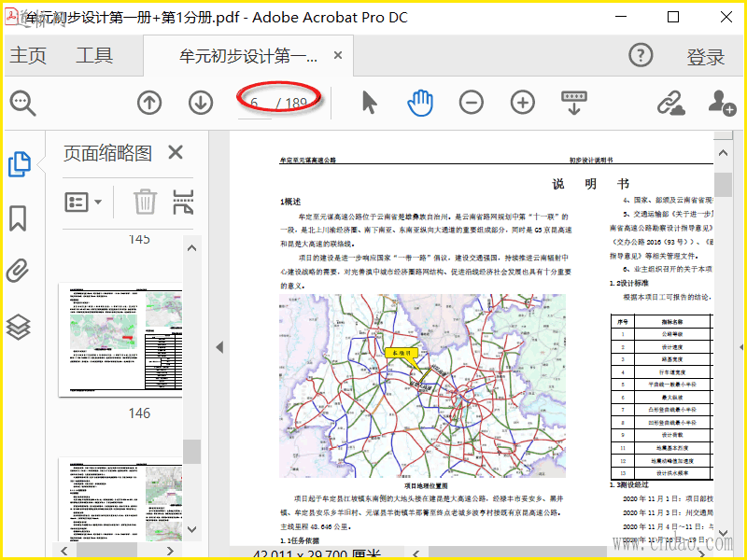Click the 页面缩略图 panel title

pos(107,153)
